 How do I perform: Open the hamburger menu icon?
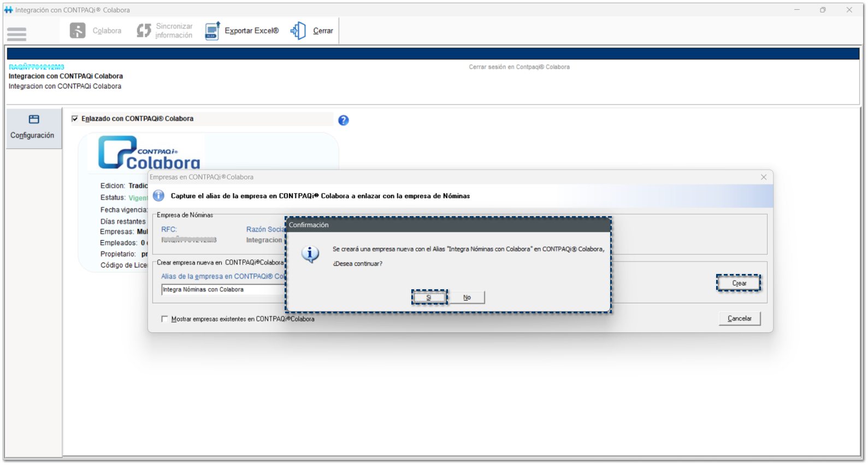[x=16, y=34]
